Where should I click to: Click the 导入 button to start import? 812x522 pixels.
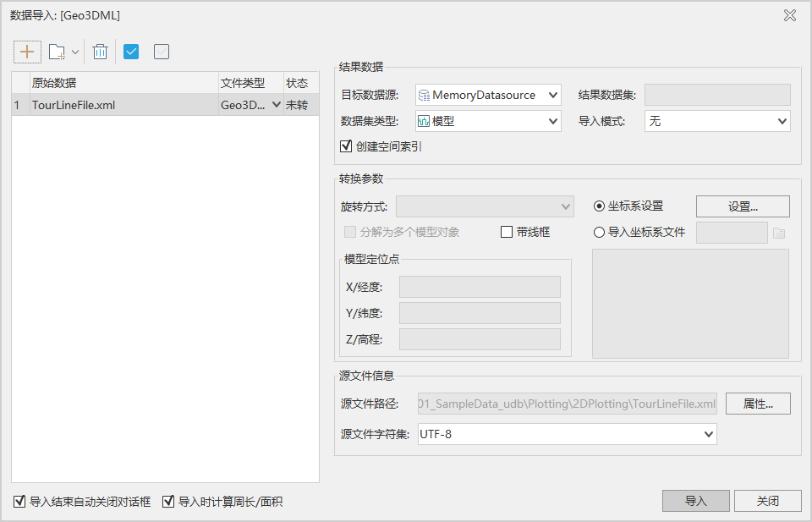(x=695, y=500)
